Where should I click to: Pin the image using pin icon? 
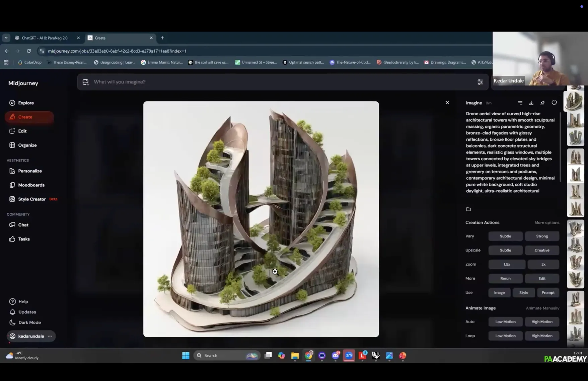[x=542, y=103]
